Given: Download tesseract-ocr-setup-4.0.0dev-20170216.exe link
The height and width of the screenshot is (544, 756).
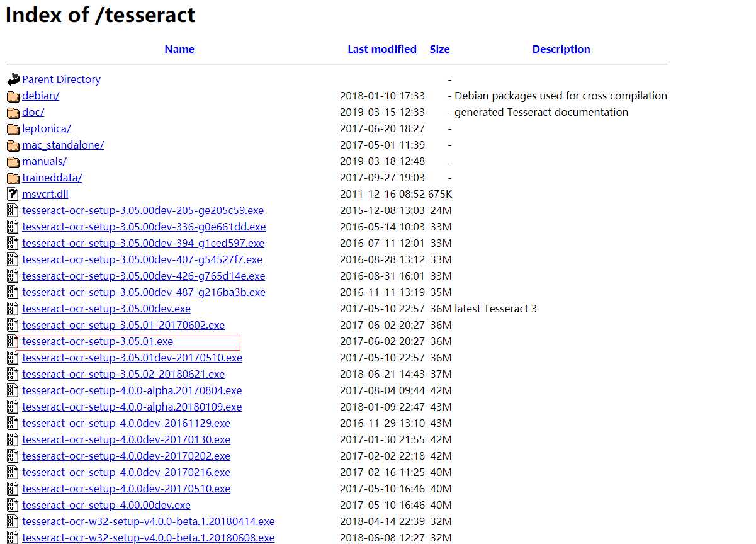Looking at the screenshot, I should 127,472.
